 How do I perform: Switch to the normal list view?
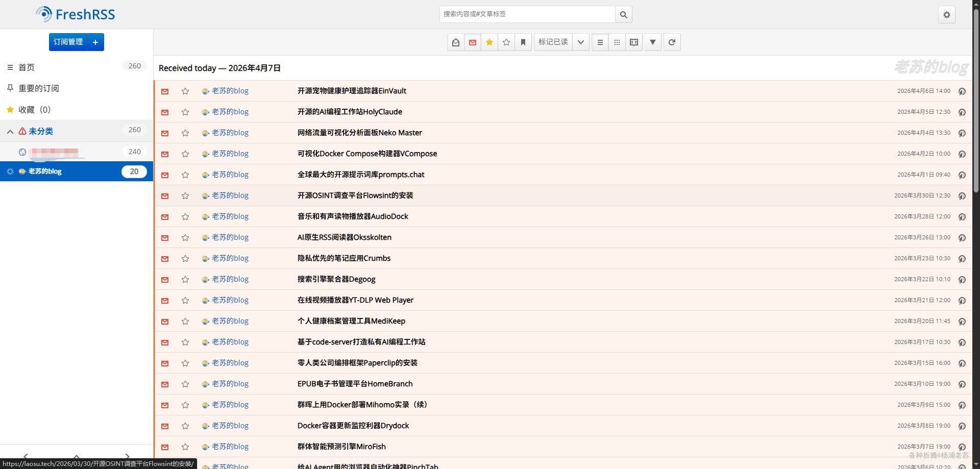click(x=600, y=42)
